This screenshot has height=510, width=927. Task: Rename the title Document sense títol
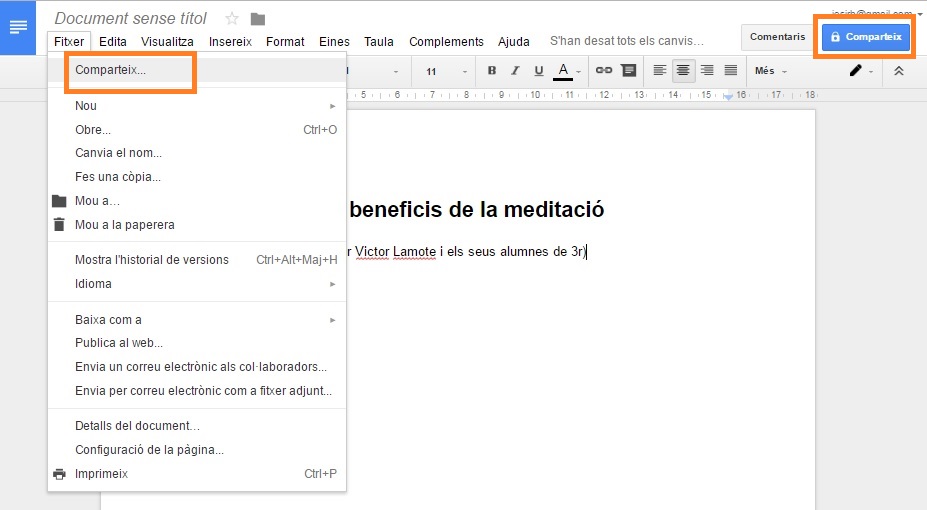coord(131,19)
